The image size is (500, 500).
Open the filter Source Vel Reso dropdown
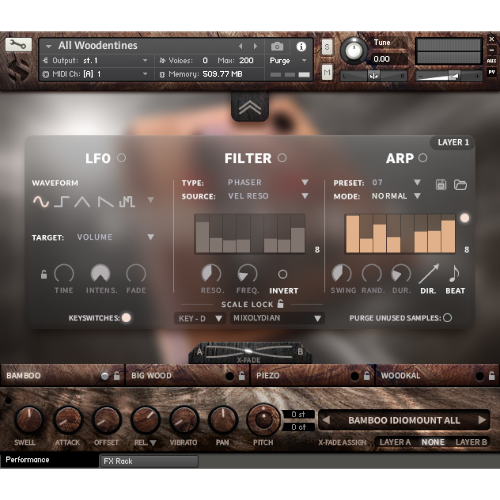pyautogui.click(x=268, y=196)
